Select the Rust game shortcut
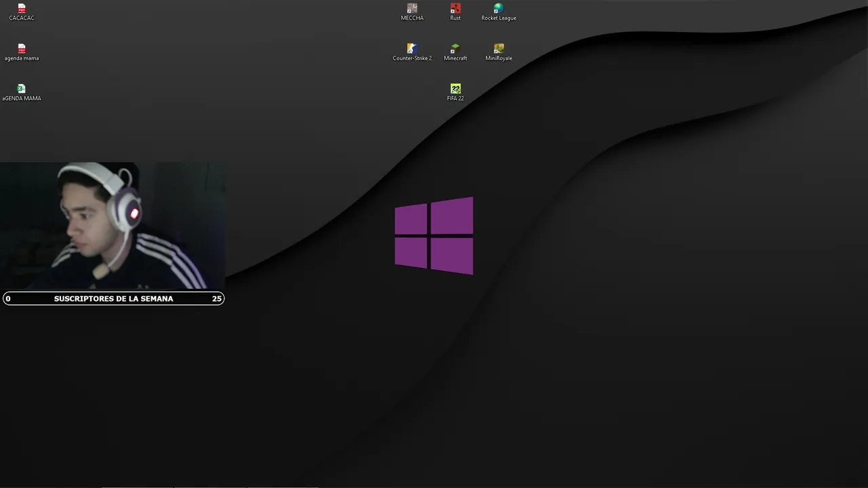This screenshot has width=868, height=488. [x=456, y=9]
